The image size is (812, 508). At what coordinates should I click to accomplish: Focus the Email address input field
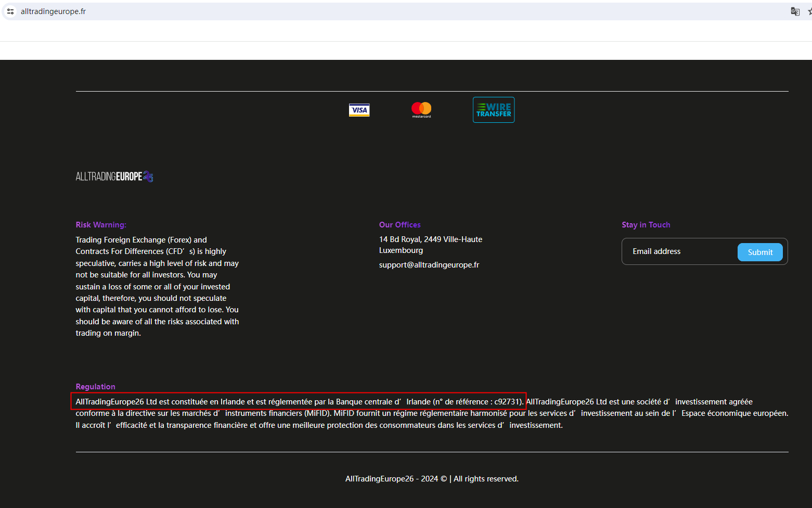pyautogui.click(x=679, y=251)
